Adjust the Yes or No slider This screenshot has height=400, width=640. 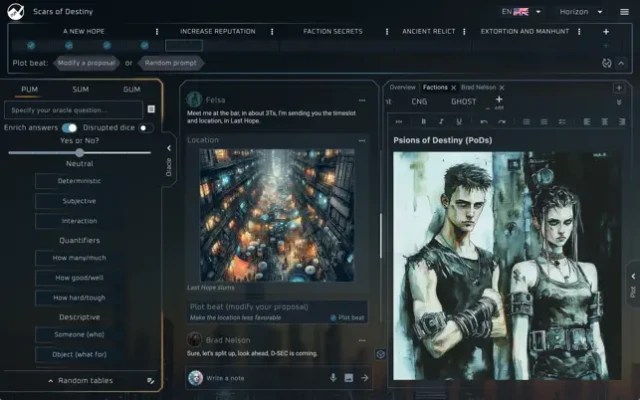(80, 153)
